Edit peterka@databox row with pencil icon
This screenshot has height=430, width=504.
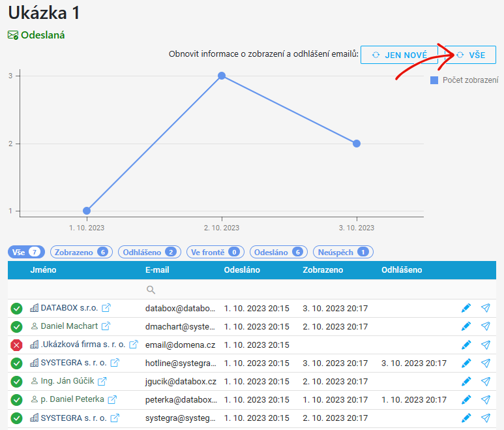coord(466,400)
